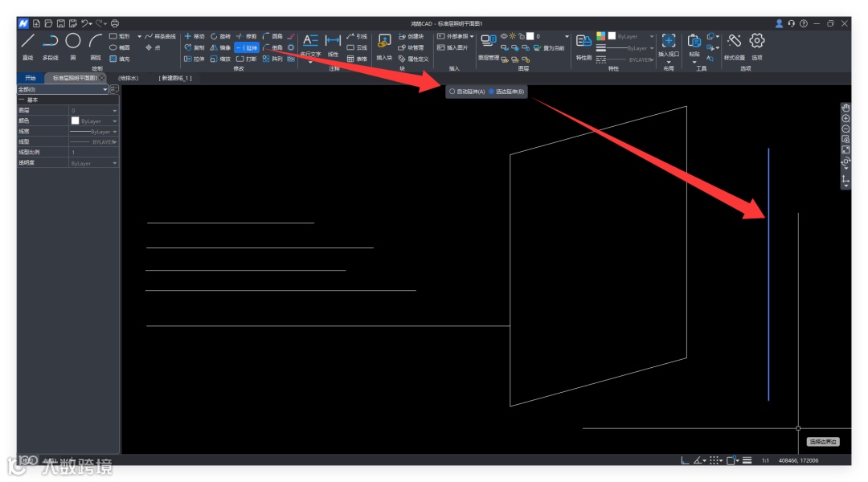Toggle grid display in status bar
Viewport: 868px width, 482px height.
coord(714,460)
